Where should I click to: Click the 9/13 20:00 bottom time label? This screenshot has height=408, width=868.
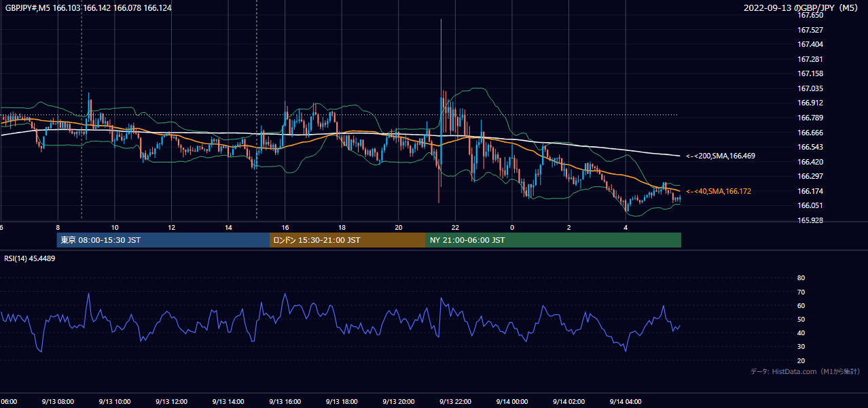click(398, 402)
